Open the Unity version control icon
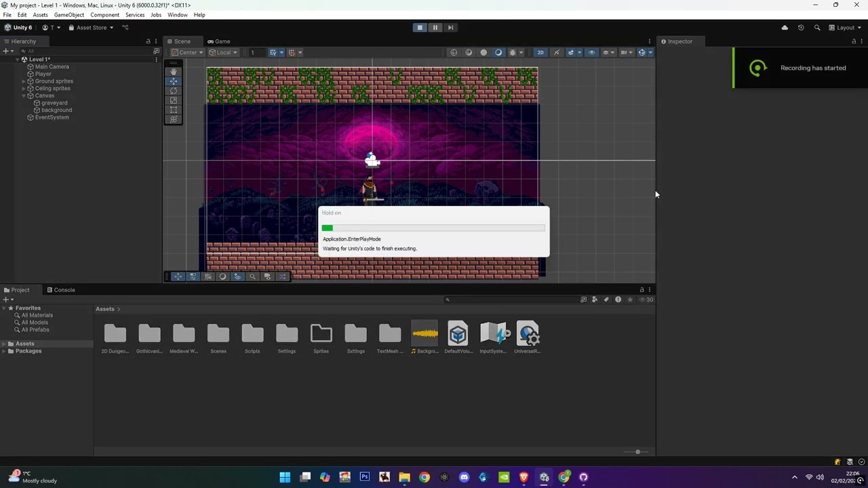 (x=125, y=28)
